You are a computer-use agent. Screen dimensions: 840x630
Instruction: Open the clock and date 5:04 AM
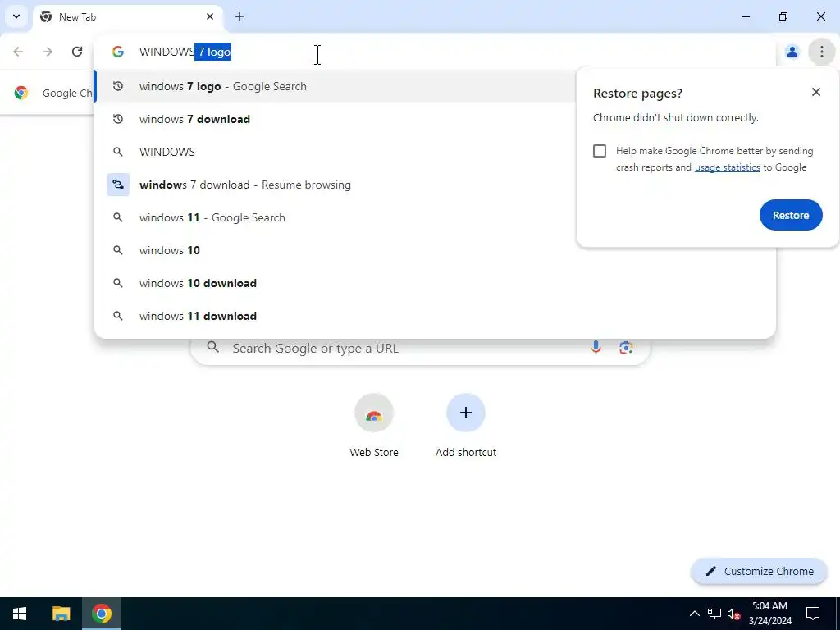769,614
